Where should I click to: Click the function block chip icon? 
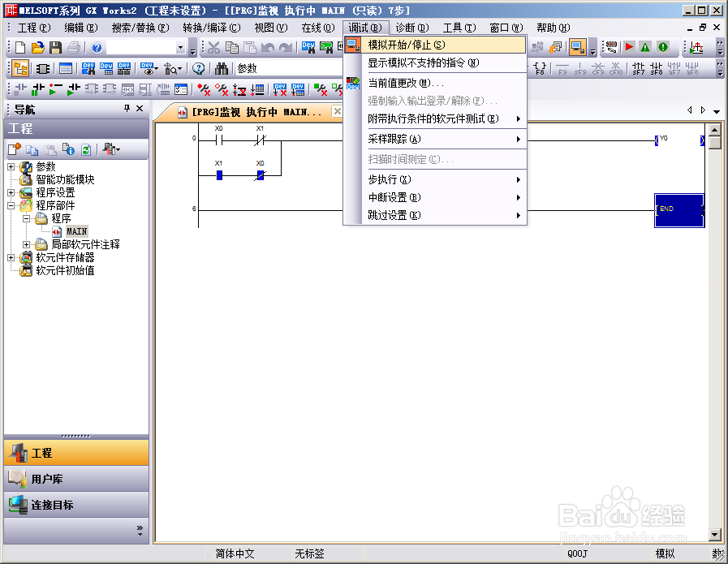point(43,69)
